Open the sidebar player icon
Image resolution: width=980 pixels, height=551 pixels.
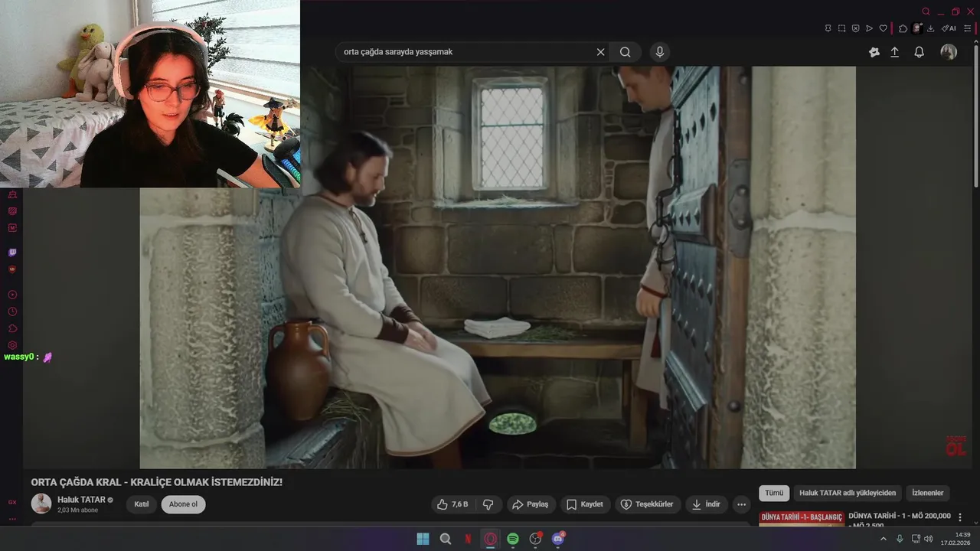click(x=12, y=295)
